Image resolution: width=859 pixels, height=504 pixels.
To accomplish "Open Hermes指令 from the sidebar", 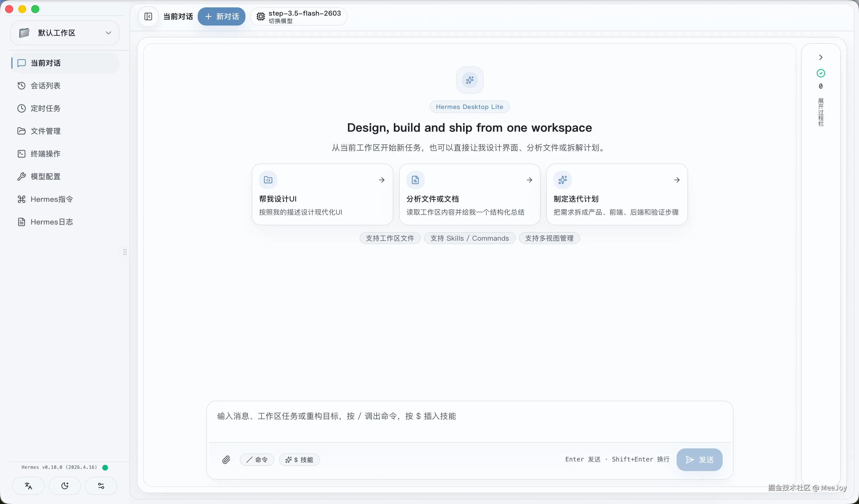I will (x=51, y=199).
